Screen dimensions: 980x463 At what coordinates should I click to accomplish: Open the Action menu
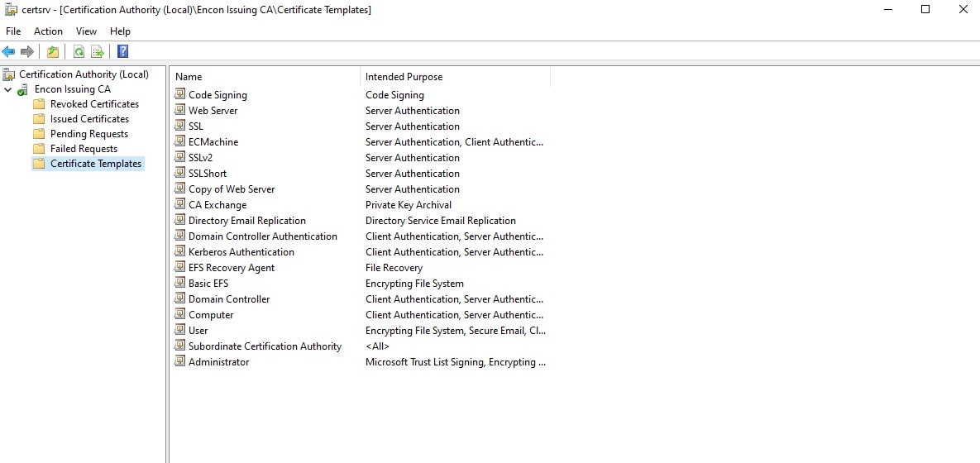coord(48,31)
